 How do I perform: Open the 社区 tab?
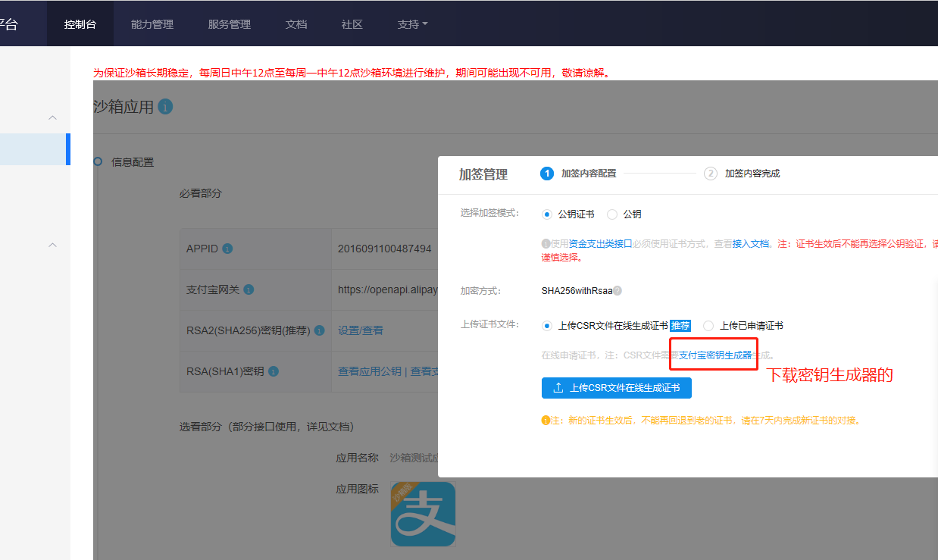click(x=352, y=24)
